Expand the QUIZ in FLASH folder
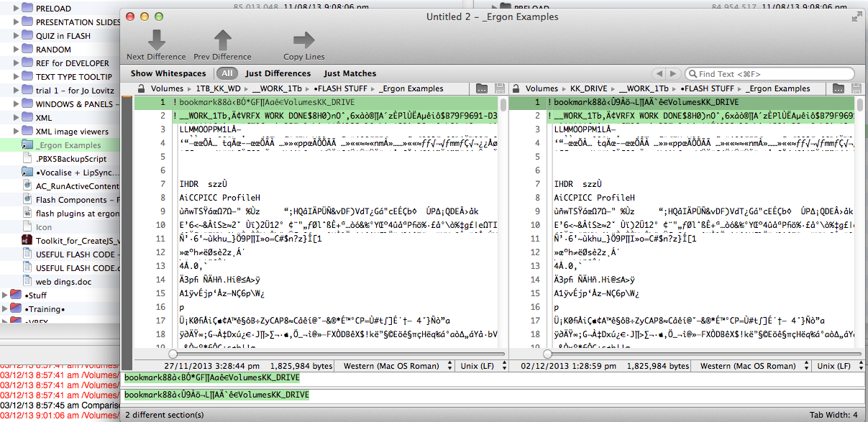This screenshot has height=422, width=868. pyautogui.click(x=15, y=36)
